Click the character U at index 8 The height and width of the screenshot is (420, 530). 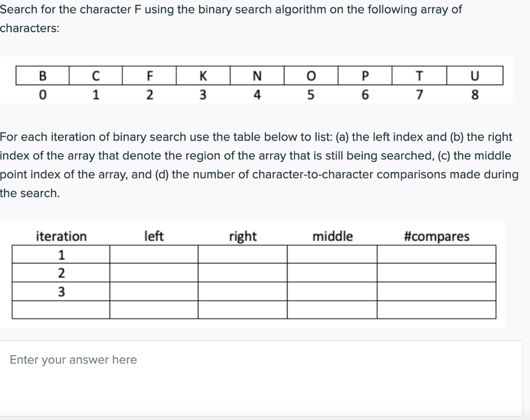click(x=473, y=76)
